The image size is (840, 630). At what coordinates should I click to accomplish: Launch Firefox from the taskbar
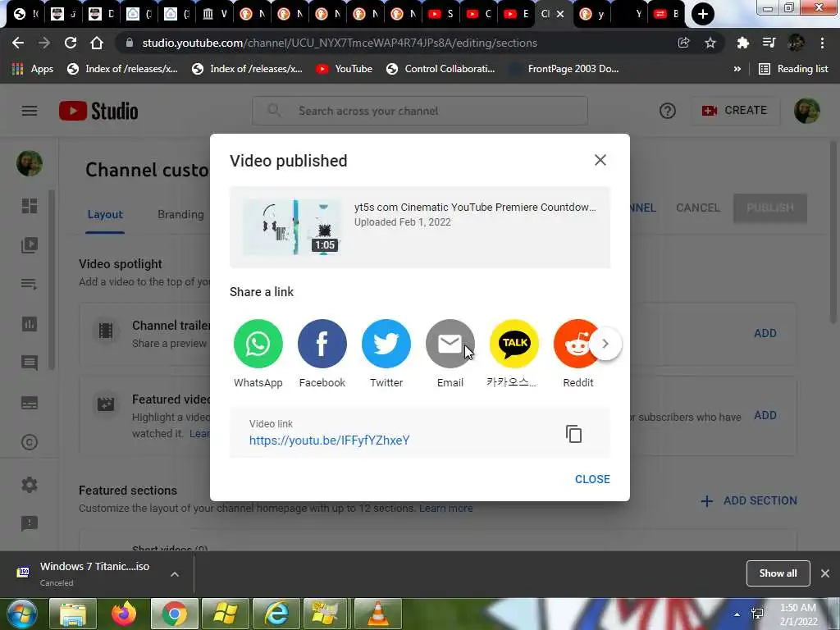(124, 614)
